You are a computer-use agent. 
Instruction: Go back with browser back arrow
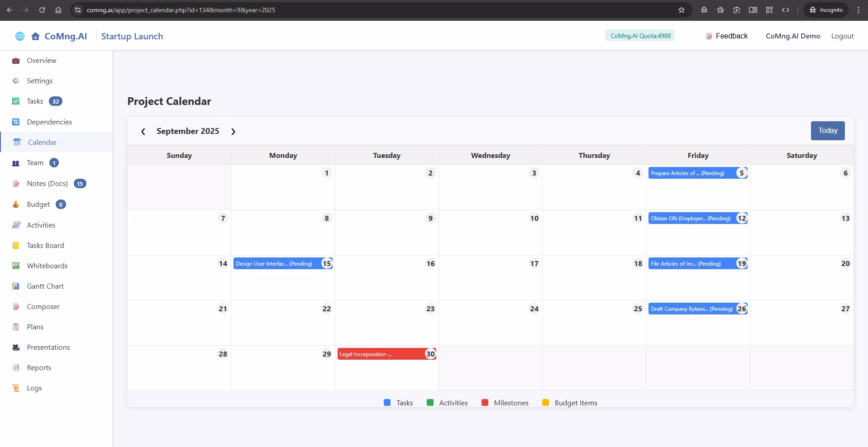point(10,10)
